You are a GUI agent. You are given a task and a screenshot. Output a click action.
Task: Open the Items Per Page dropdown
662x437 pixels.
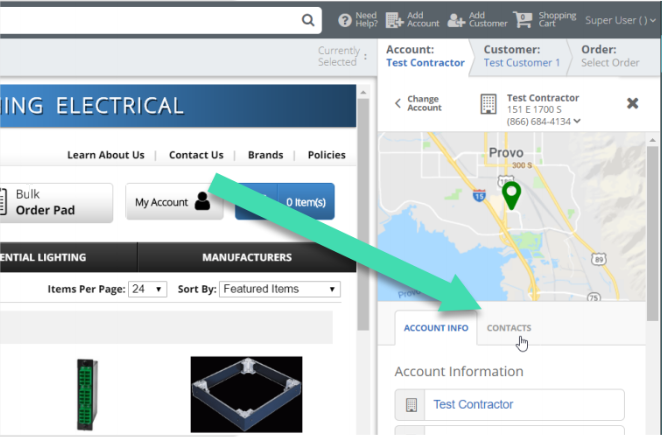[x=147, y=289]
